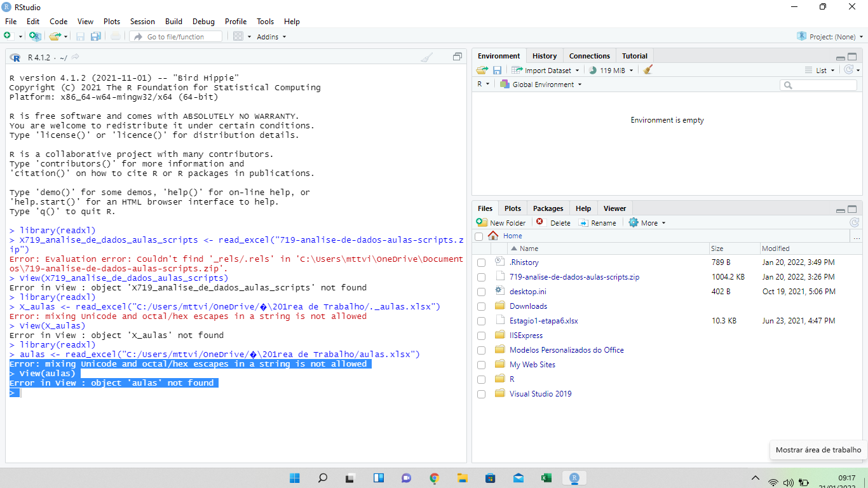
Task: Click the Go to file/function field
Action: 176,37
